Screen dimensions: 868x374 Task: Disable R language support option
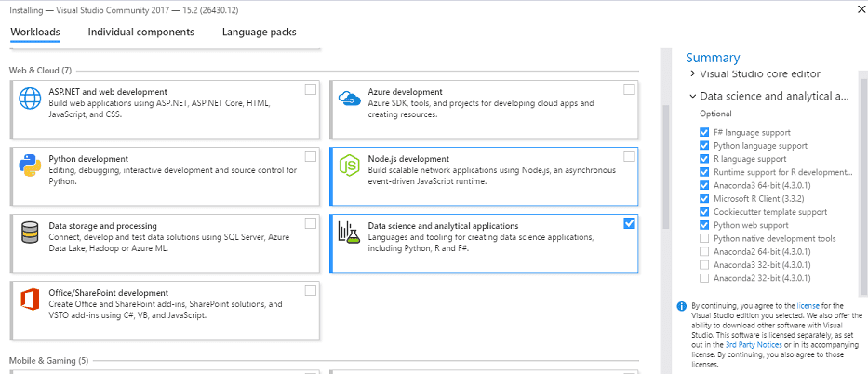704,159
